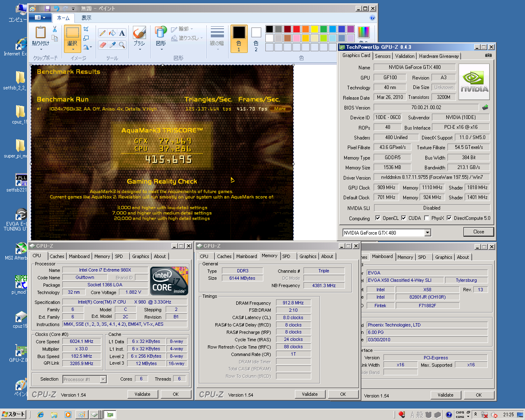Expand the Rotate or flip dropdown
The image size is (525, 420).
pos(87,47)
